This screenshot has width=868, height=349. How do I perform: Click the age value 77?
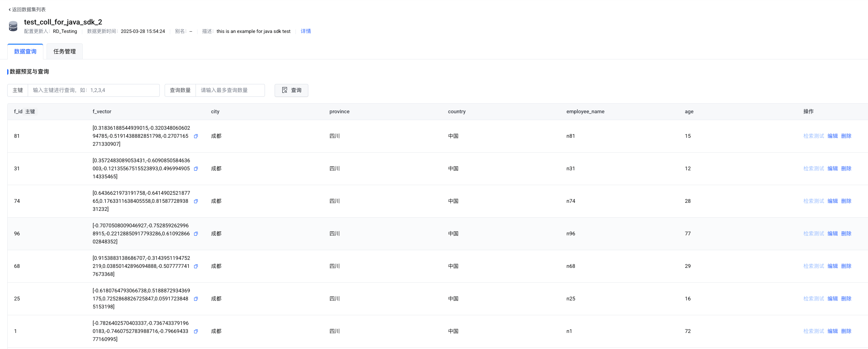pos(688,234)
